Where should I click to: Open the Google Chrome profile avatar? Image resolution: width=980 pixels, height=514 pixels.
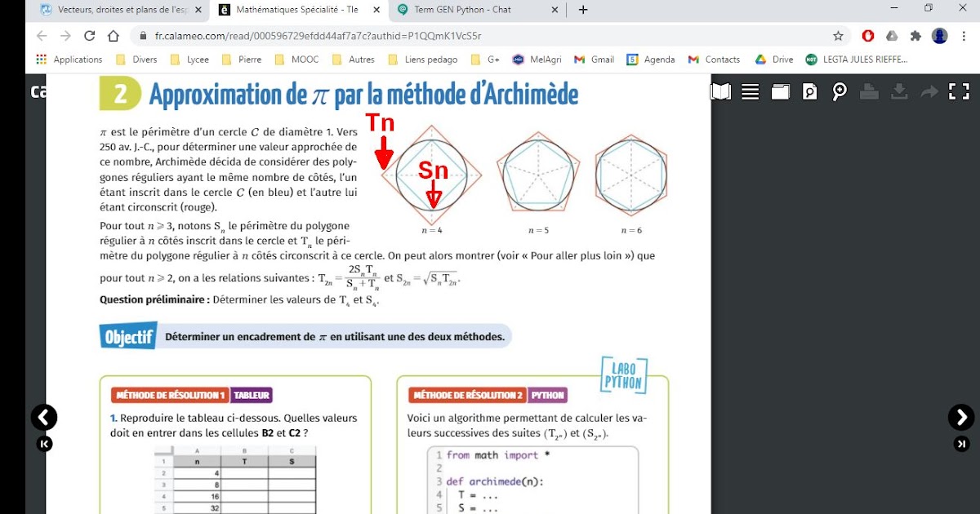pyautogui.click(x=939, y=36)
